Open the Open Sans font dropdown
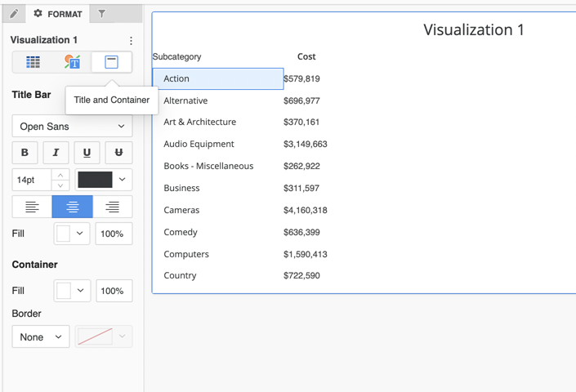Image resolution: width=576 pixels, height=392 pixels. tap(72, 127)
